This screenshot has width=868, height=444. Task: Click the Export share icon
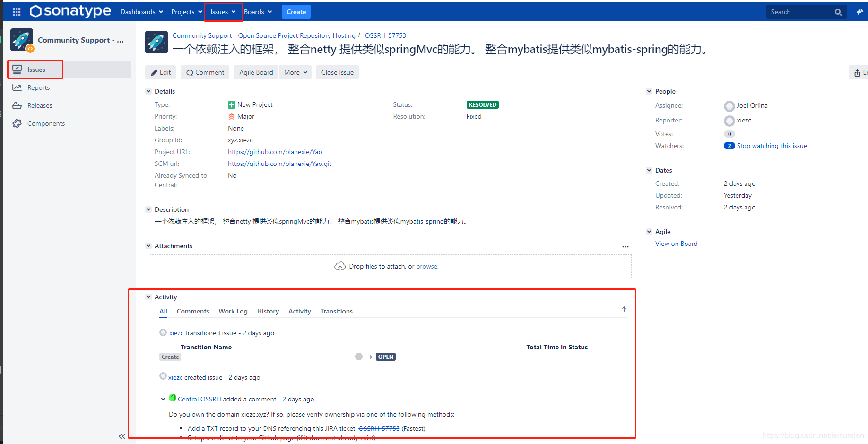pyautogui.click(x=858, y=72)
